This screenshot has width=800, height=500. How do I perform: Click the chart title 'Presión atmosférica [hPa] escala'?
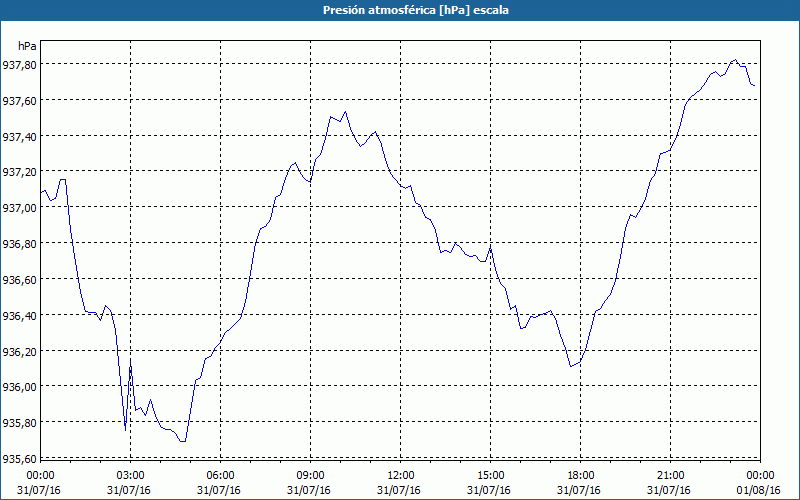point(416,10)
